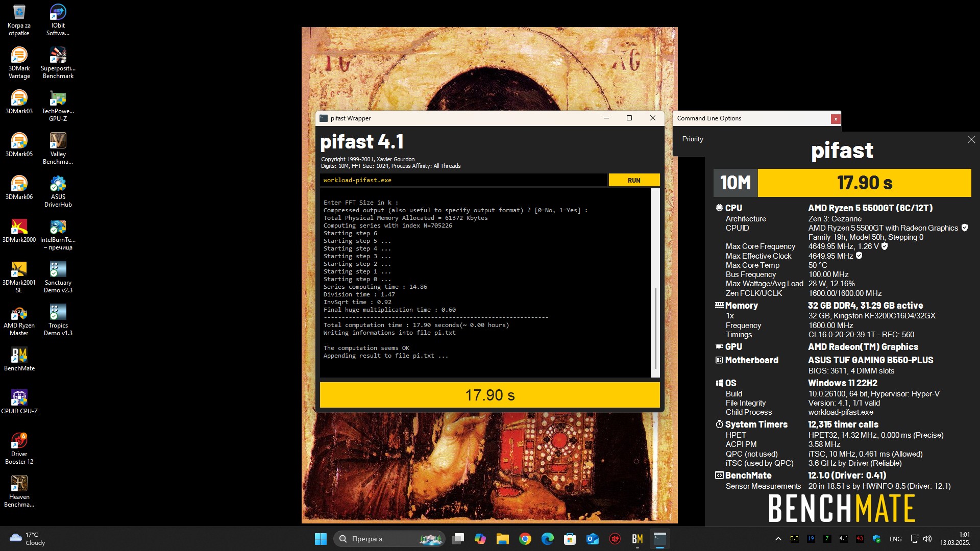Click the HPET row value HPET32, 14.32 MHz

[875, 435]
